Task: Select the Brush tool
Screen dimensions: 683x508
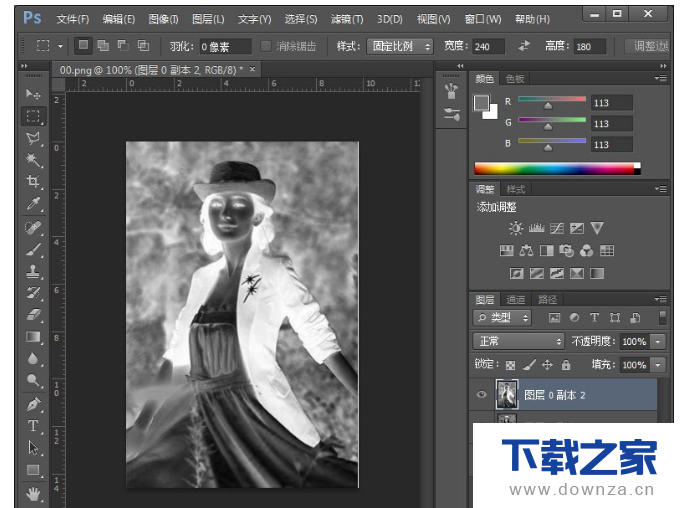Action: coord(33,250)
